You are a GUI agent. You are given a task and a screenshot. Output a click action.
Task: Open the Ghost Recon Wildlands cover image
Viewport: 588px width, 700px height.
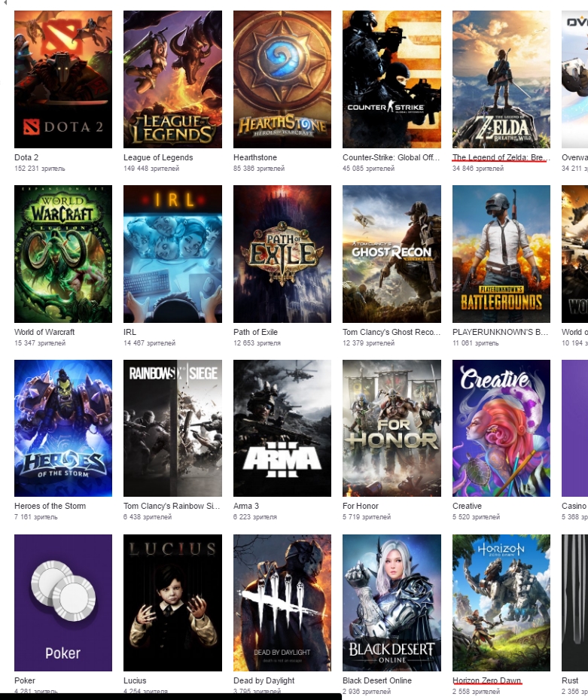(x=391, y=254)
